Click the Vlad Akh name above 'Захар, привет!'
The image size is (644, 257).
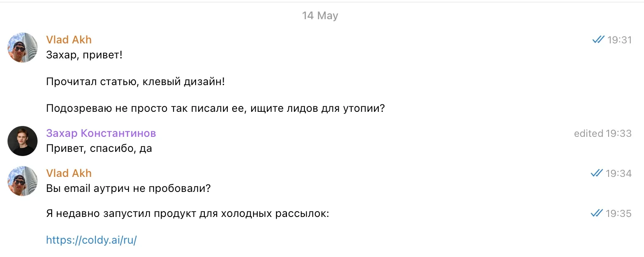pyautogui.click(x=69, y=40)
